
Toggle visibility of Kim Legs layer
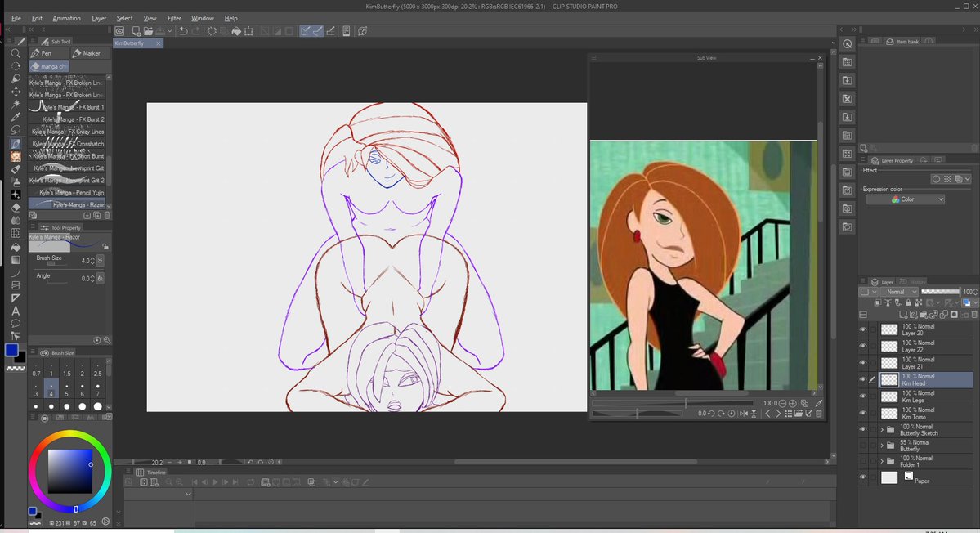863,396
